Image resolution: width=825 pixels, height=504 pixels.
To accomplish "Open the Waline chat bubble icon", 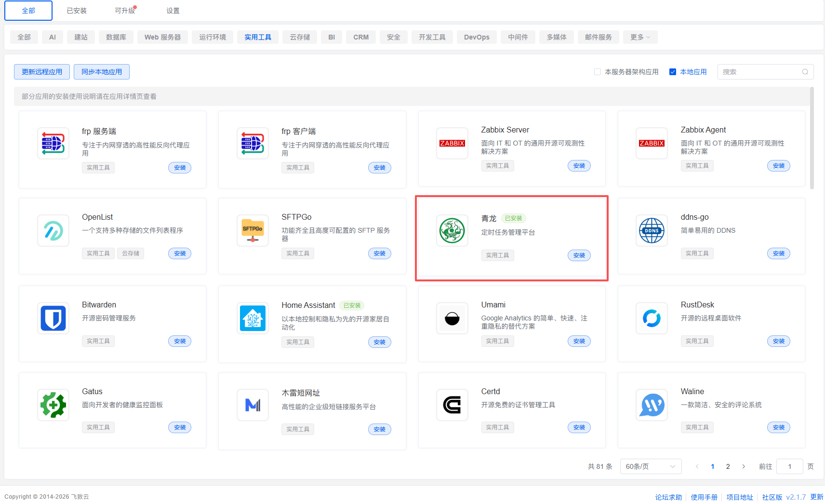I will coord(652,405).
